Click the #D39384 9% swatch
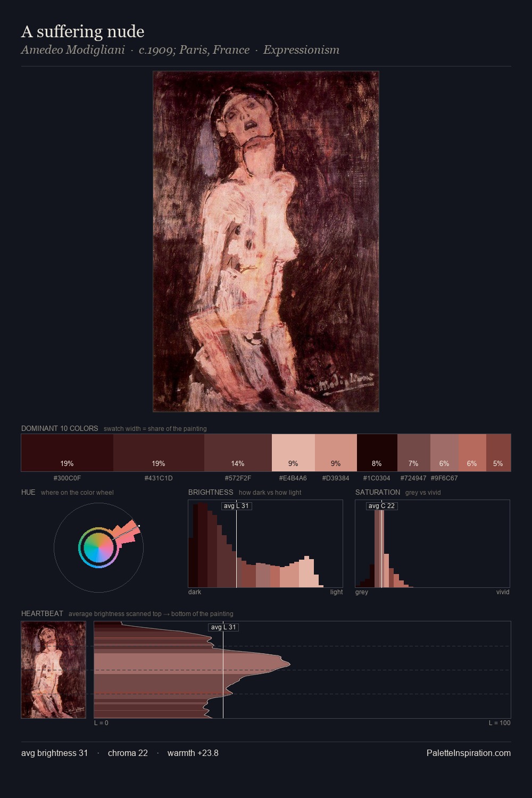The height and width of the screenshot is (798, 532). pos(336,453)
